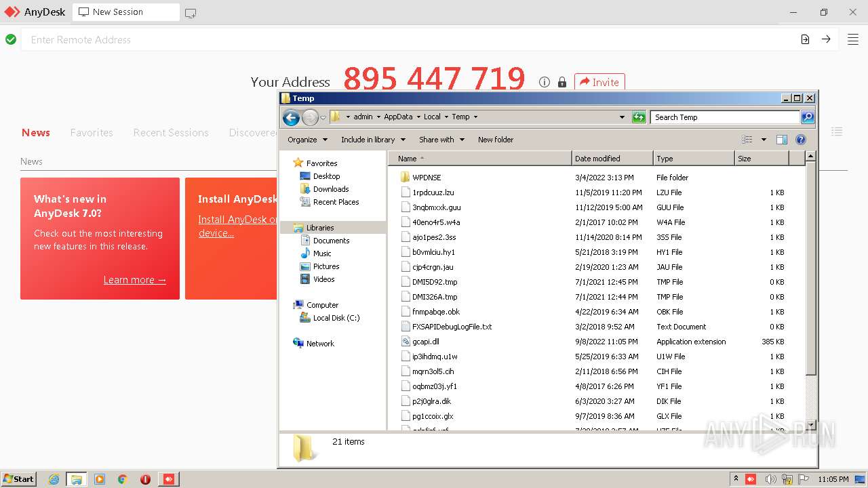Screen dimensions: 868x488
Task: Open the AnyDesk main menu icon
Action: coord(853,39)
